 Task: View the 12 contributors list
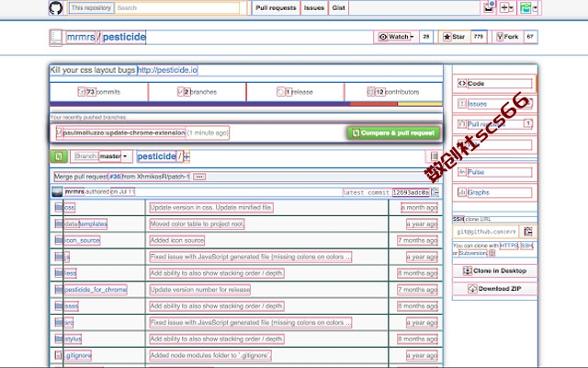(x=393, y=92)
